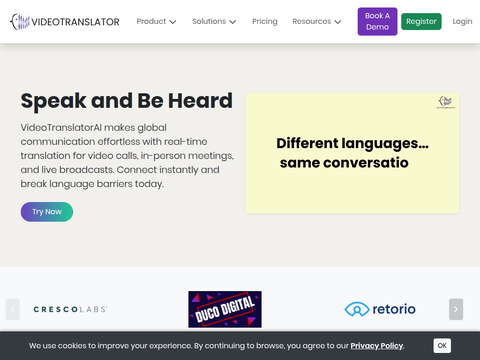Click the Try Now button

pos(47,212)
